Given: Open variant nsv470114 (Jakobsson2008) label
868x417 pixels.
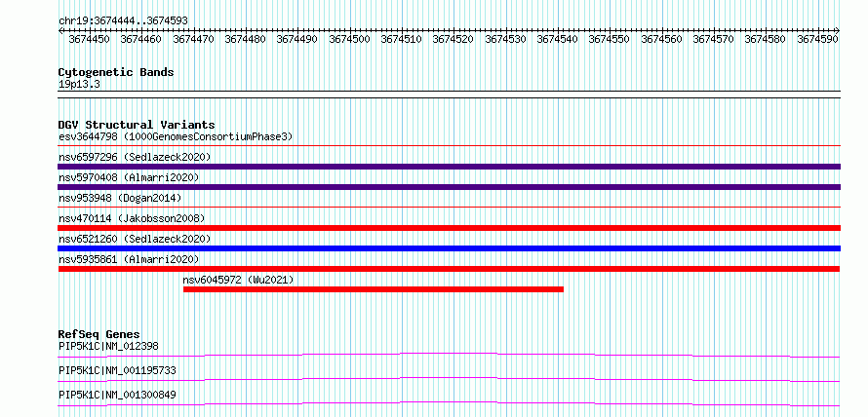Looking at the screenshot, I should point(132,218).
